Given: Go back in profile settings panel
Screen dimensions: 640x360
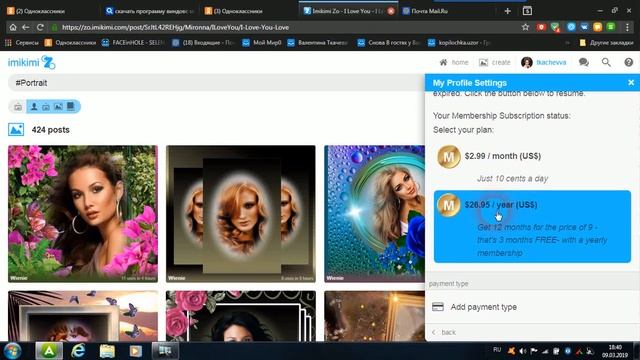Looking at the screenshot, I should 444,332.
